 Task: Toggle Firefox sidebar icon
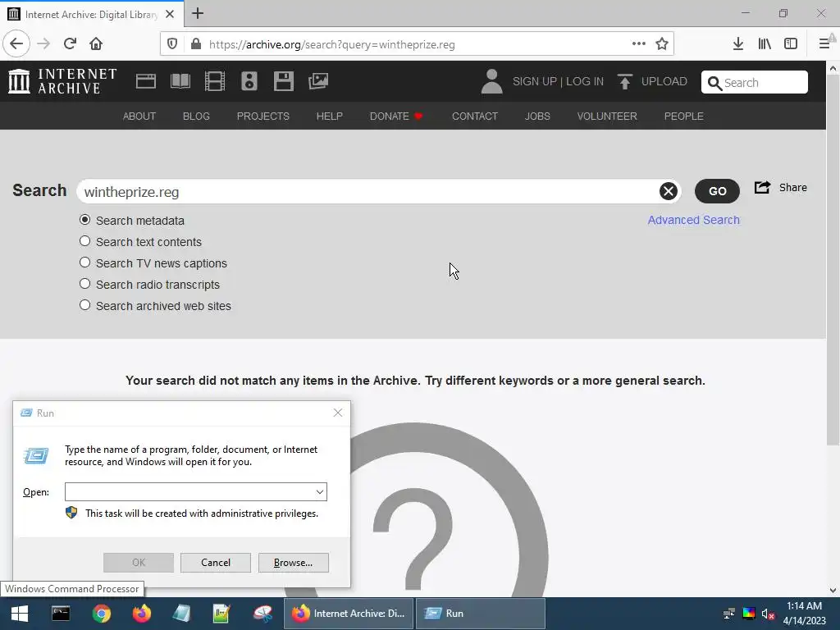(x=791, y=44)
